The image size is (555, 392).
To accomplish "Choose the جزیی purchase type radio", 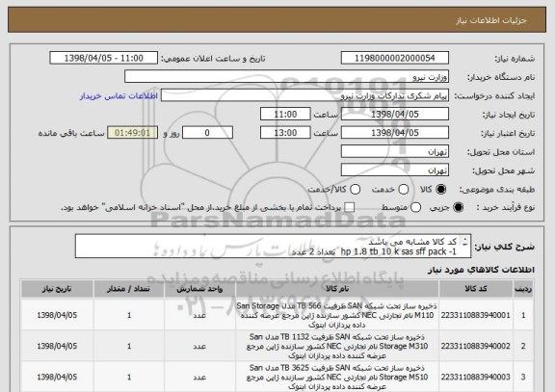I will click(458, 207).
